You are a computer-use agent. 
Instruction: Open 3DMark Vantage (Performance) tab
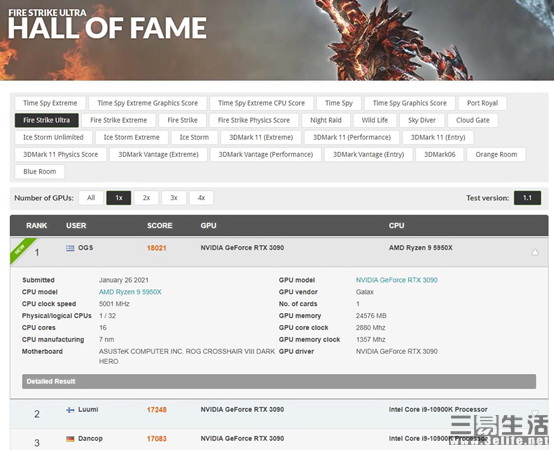click(x=266, y=154)
